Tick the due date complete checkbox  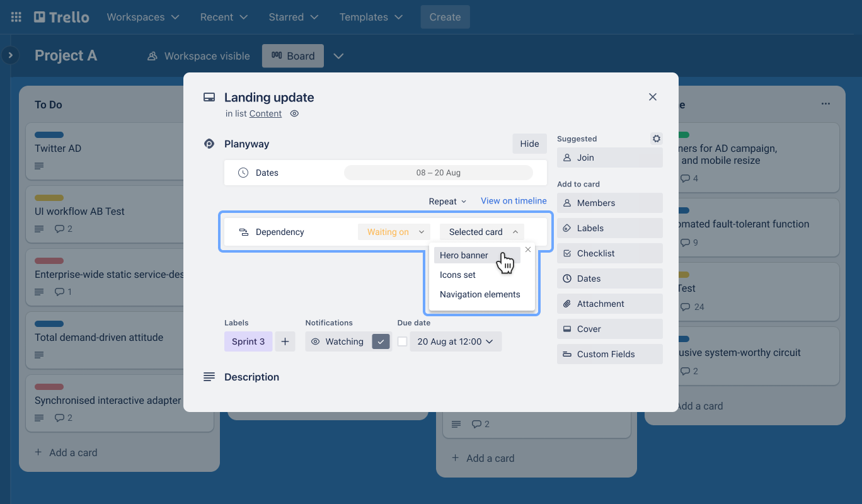pos(403,341)
